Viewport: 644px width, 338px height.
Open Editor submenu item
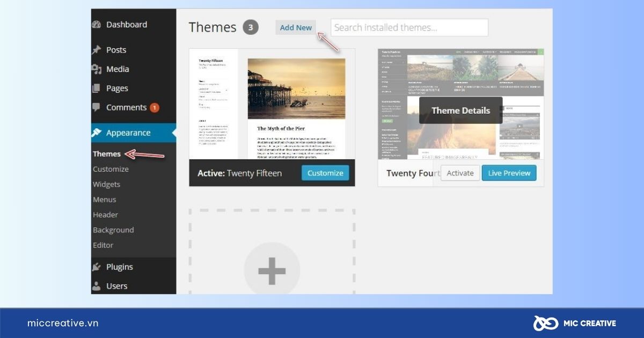(103, 245)
